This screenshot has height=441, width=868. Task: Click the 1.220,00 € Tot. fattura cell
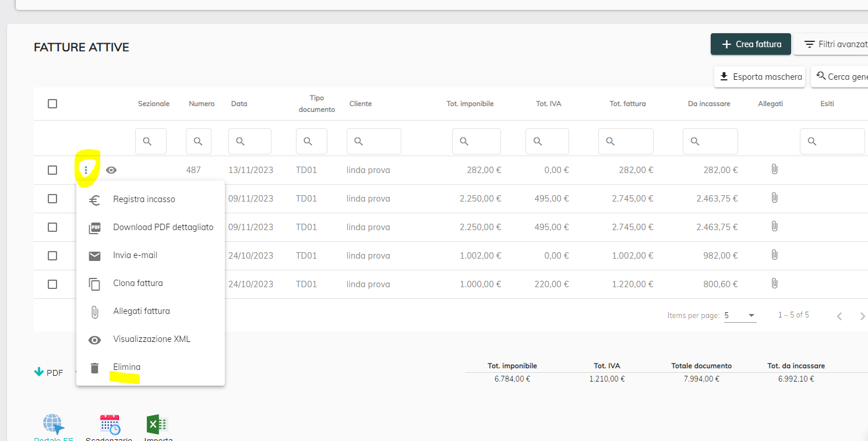[632, 284]
